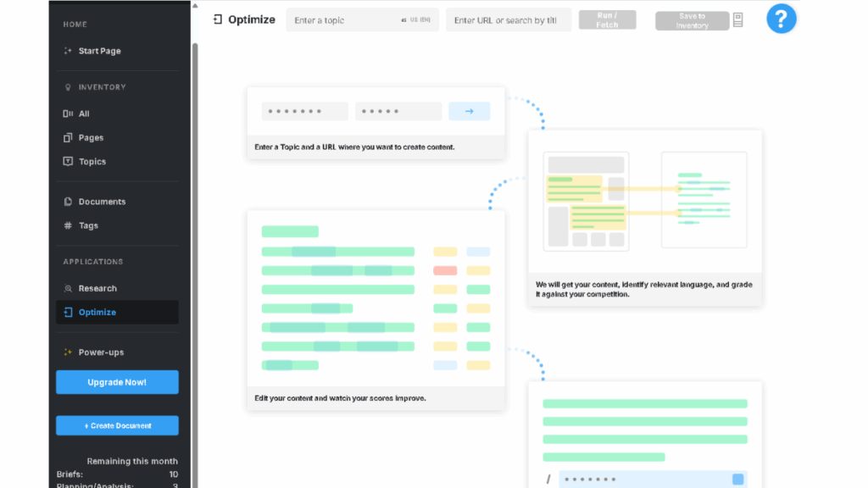Screen dimensions: 868x488
Task: Select the Documents icon
Action: pos(70,202)
